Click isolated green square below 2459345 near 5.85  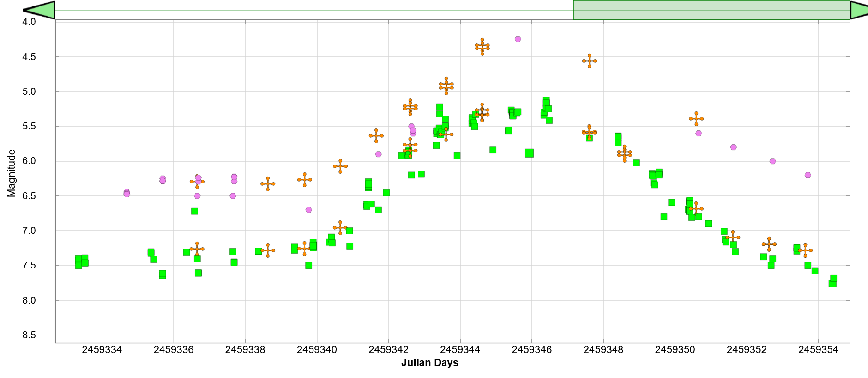click(x=493, y=150)
